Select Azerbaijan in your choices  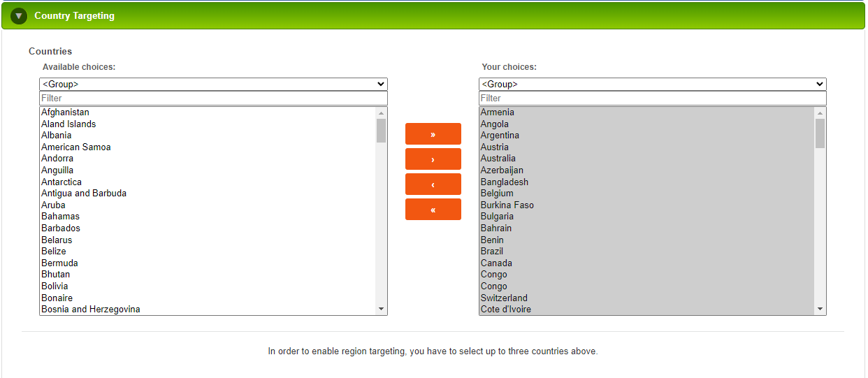point(647,170)
